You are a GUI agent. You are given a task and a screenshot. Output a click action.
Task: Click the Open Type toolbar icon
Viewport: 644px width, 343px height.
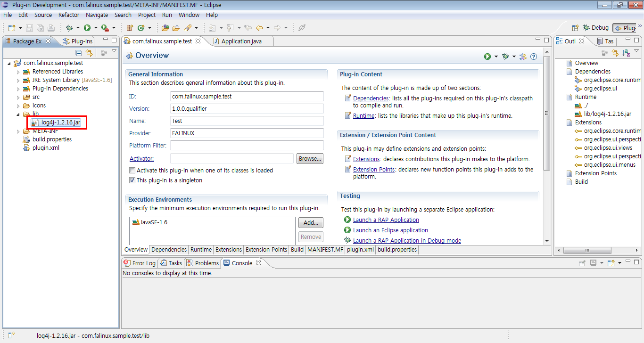click(165, 28)
